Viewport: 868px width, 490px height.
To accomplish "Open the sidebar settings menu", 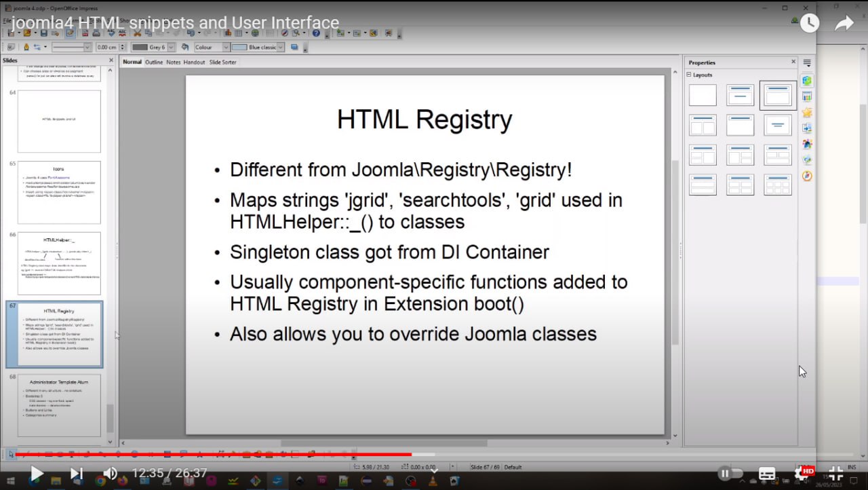I will [807, 62].
